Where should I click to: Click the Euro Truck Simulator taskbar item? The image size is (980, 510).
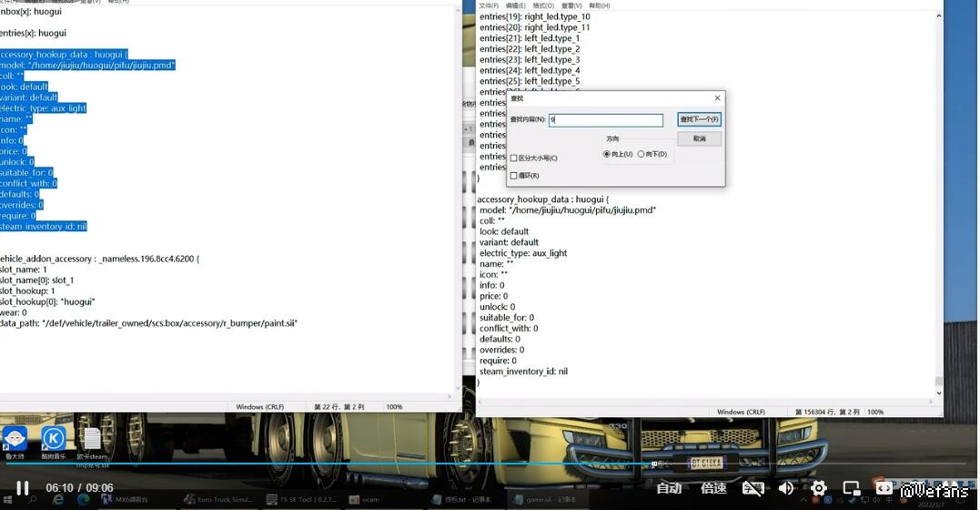[218, 499]
